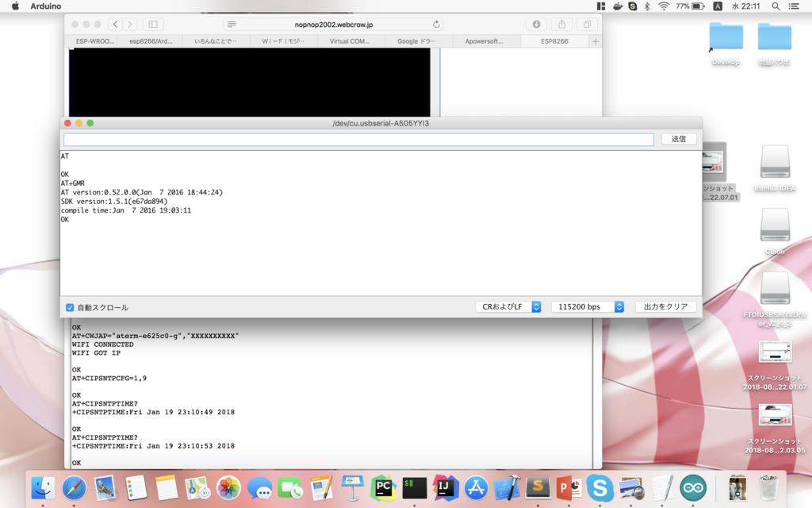
Task: Click the 送信 send button in serial monitor
Action: 679,139
